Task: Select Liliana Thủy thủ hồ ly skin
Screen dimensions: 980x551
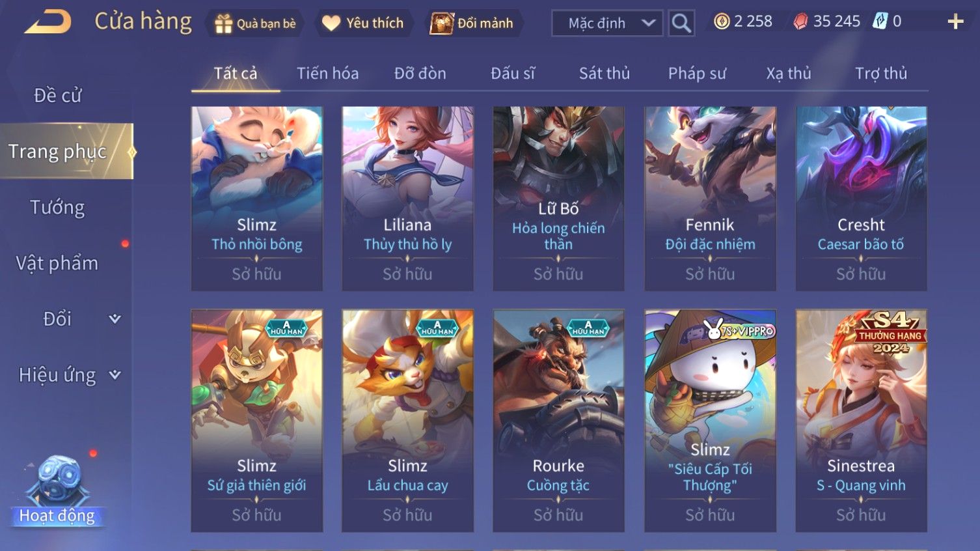Action: [x=407, y=199]
